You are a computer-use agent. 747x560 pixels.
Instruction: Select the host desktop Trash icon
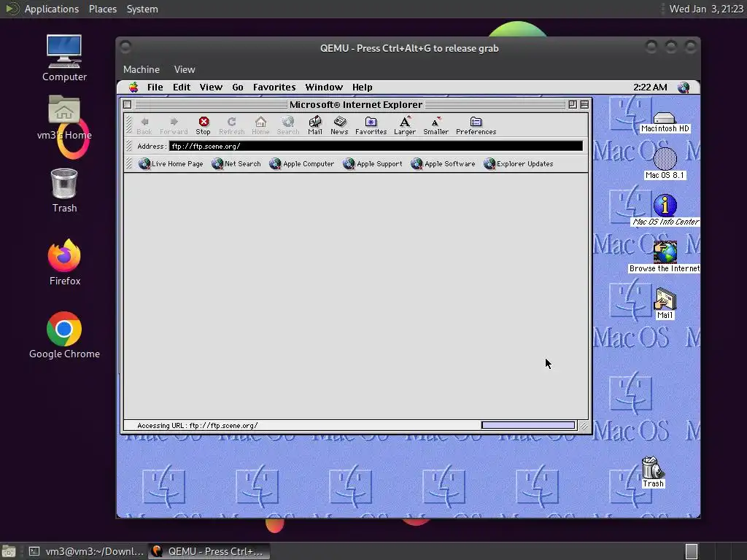(64, 190)
